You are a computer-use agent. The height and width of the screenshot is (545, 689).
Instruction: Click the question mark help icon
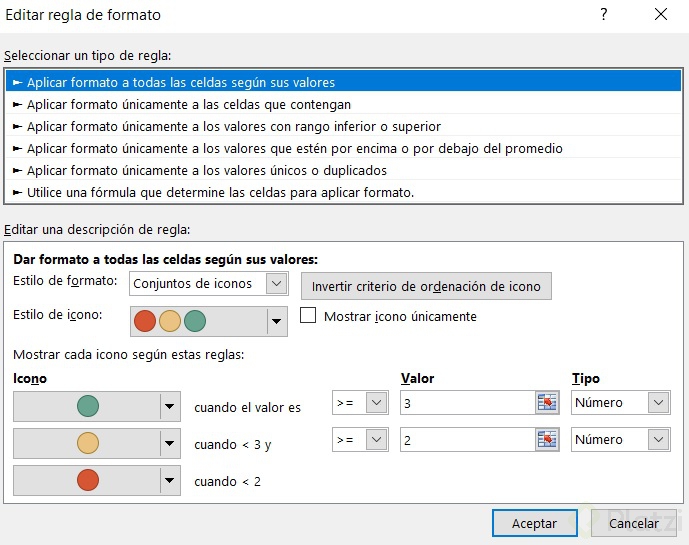tap(603, 15)
